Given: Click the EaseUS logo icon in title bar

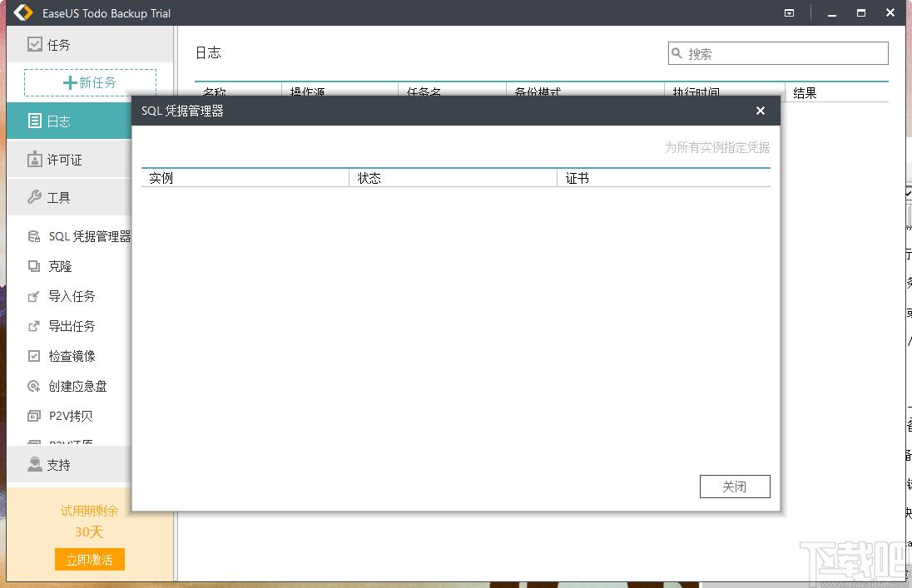Looking at the screenshot, I should 23,12.
